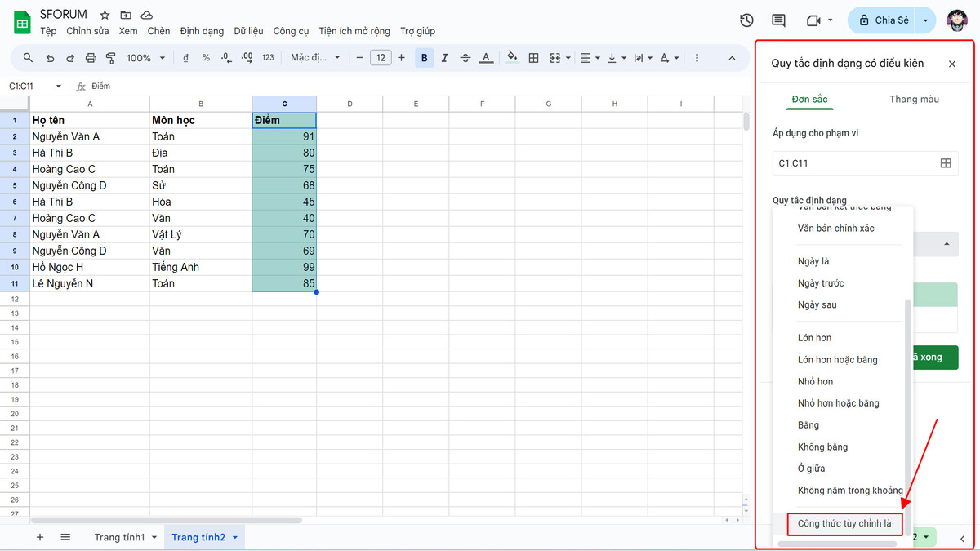Viewport: 980px width, 551px height.
Task: Click the select data range grid icon
Action: point(946,163)
